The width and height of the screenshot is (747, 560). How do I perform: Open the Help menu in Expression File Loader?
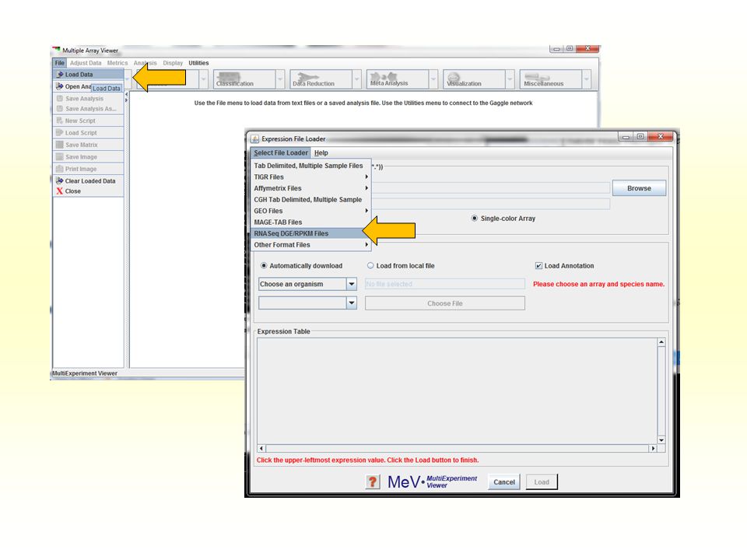(x=321, y=153)
